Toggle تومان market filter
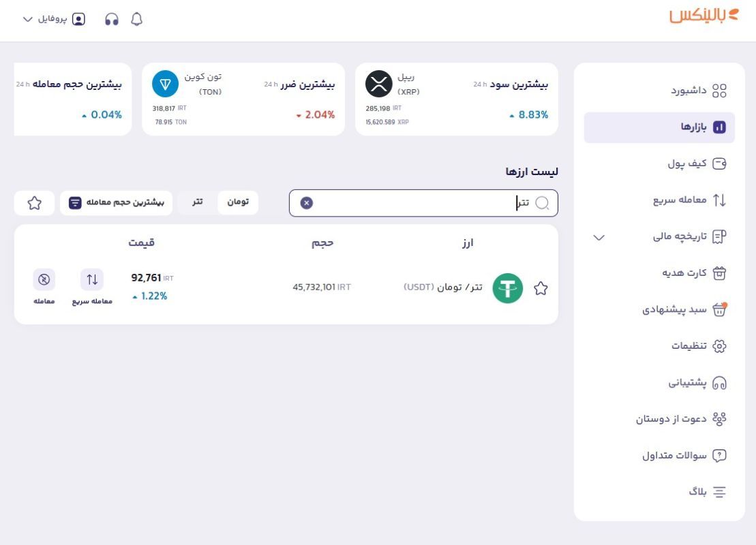The image size is (756, 545). 238,202
